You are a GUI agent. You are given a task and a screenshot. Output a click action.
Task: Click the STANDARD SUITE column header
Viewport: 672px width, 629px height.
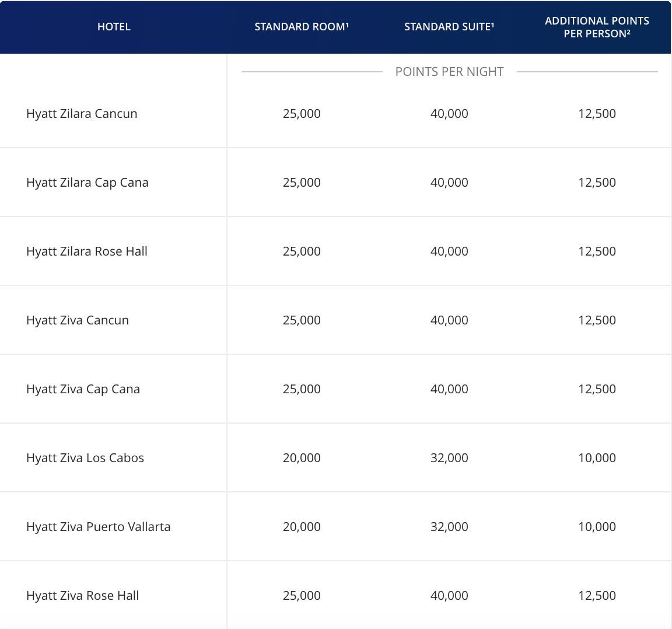449,27
